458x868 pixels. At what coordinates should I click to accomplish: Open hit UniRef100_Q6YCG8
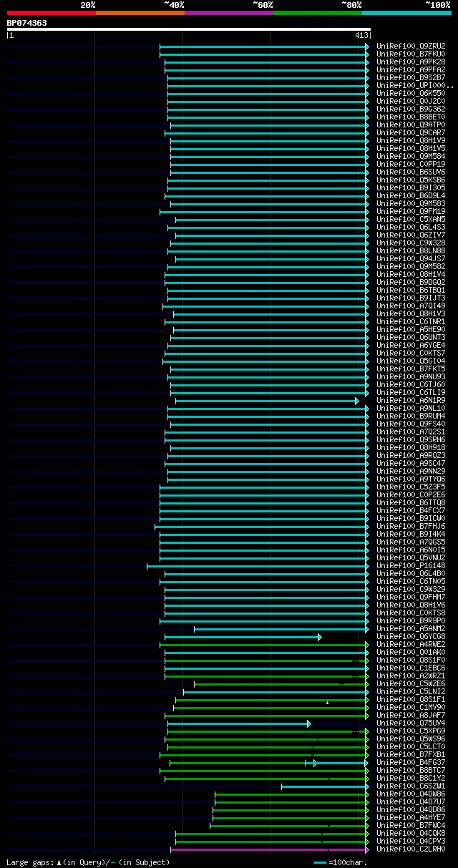point(411,636)
